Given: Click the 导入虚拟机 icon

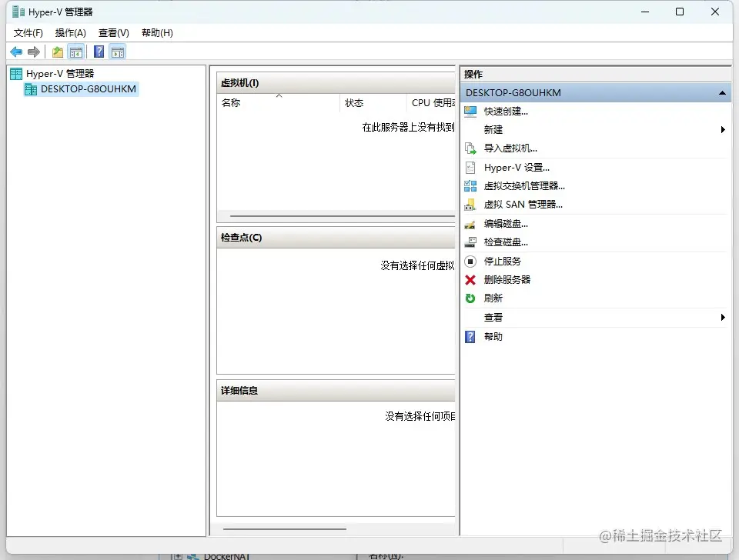Looking at the screenshot, I should (470, 148).
